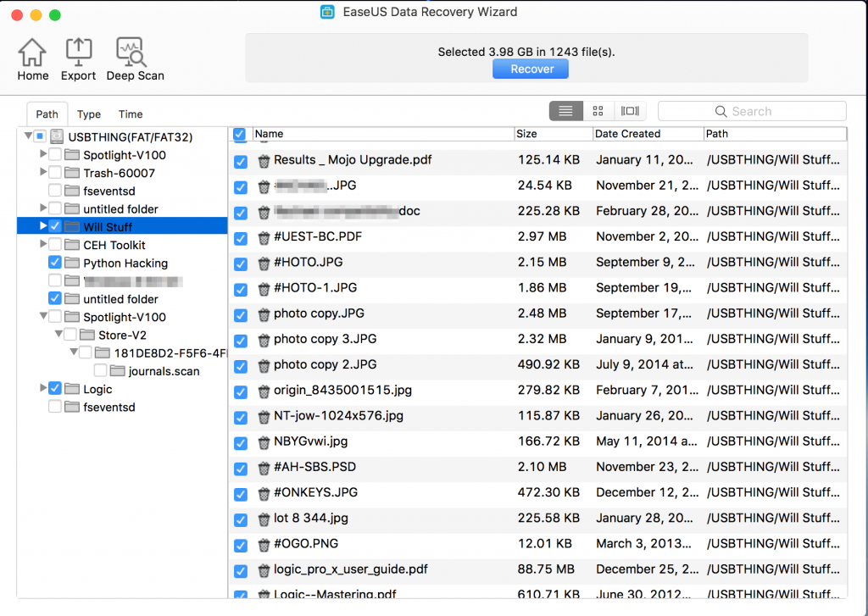Select the photo copy 2.JPG file name
The height and width of the screenshot is (616, 868).
tap(325, 364)
